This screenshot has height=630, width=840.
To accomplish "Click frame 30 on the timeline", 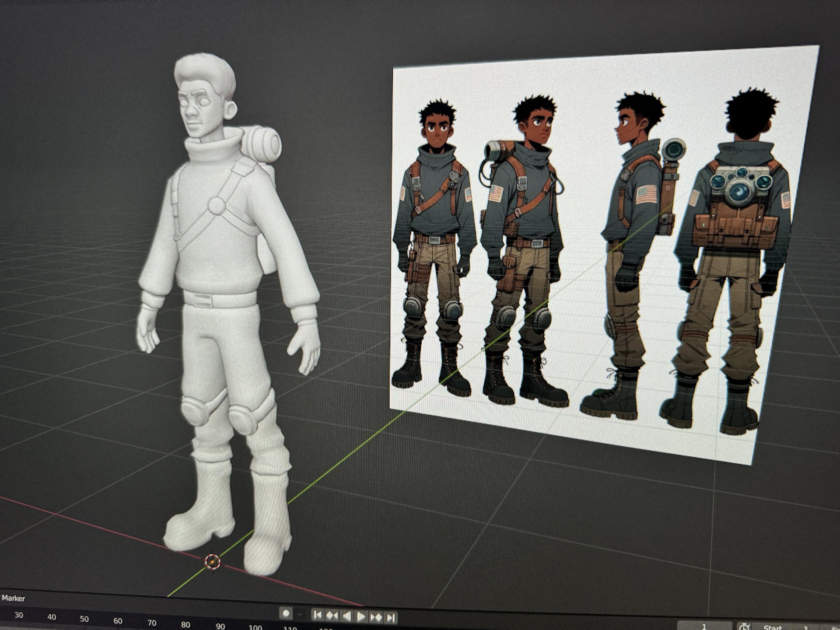I will point(19,615).
